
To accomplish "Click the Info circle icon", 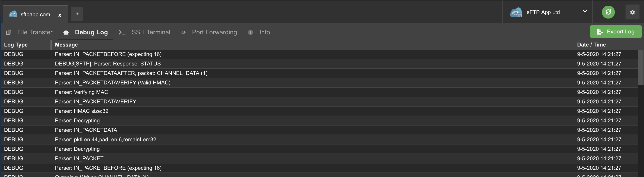I will point(250,32).
